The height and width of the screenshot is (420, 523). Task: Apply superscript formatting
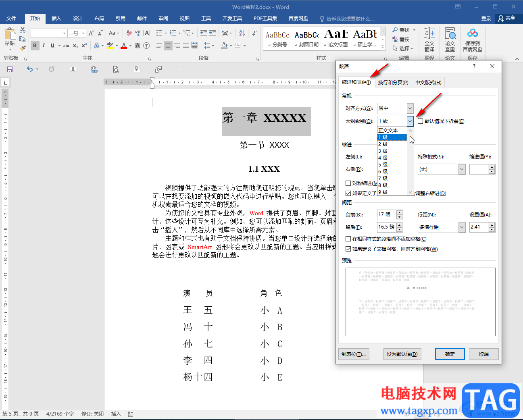click(84, 46)
